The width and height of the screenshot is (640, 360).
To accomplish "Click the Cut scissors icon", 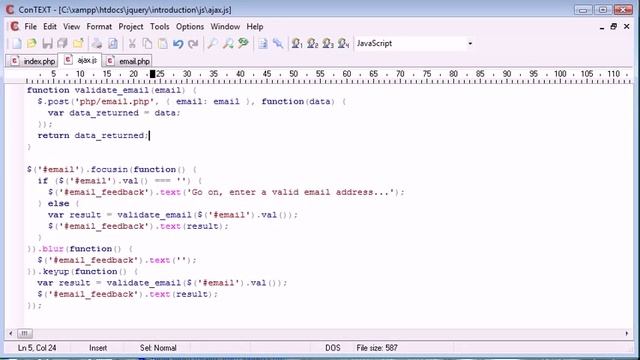I will click(x=132, y=43).
